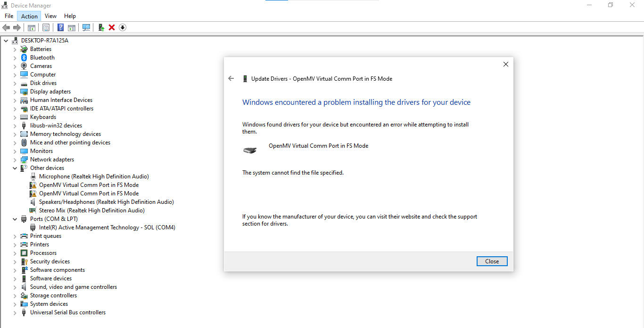Click the red X Uninstall device icon
644x328 pixels.
[112, 27]
